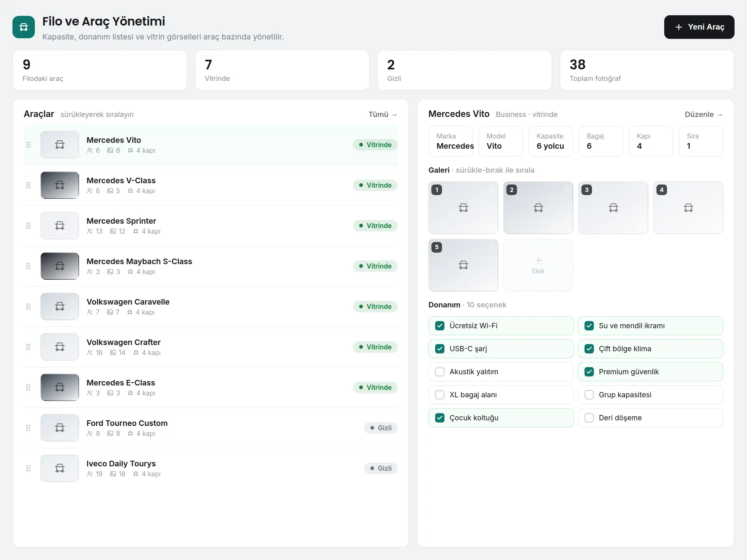Click the Iveco Daily Tourys vehicle image icon
The image size is (747, 560).
60,469
